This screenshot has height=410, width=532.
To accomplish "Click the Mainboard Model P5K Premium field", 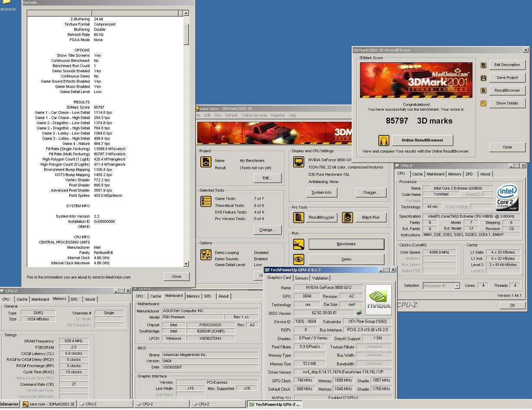I will coord(192,317).
